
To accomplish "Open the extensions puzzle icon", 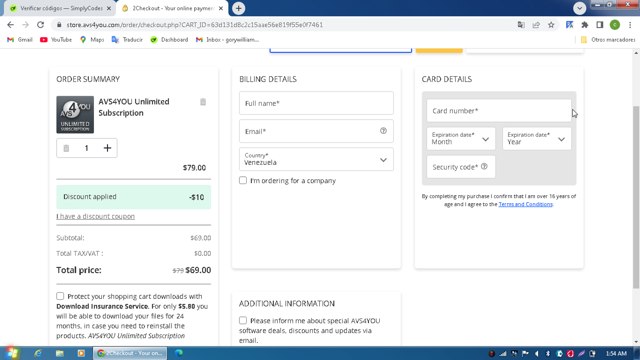I will (x=584, y=25).
